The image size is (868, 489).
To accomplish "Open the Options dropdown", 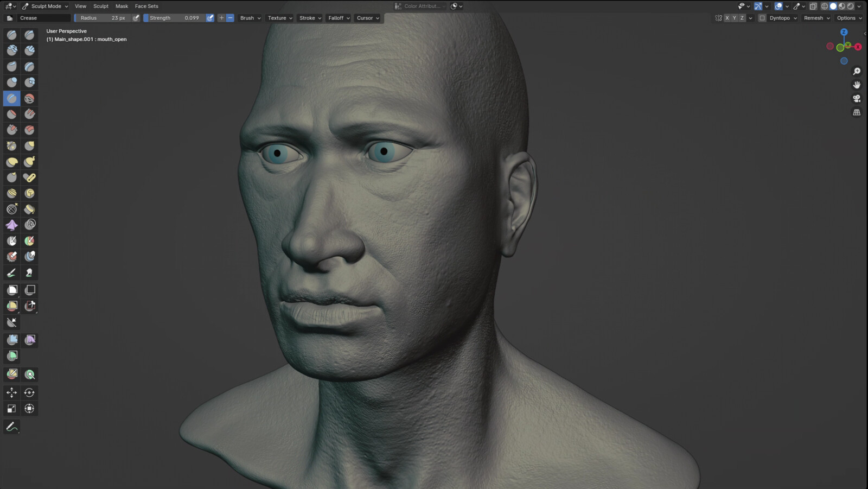I will 850,18.
